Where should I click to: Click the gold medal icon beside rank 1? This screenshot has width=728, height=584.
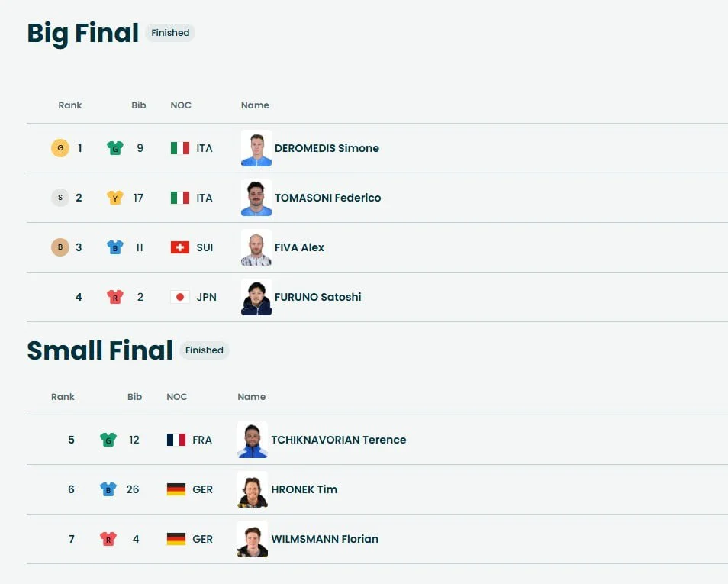(x=60, y=148)
